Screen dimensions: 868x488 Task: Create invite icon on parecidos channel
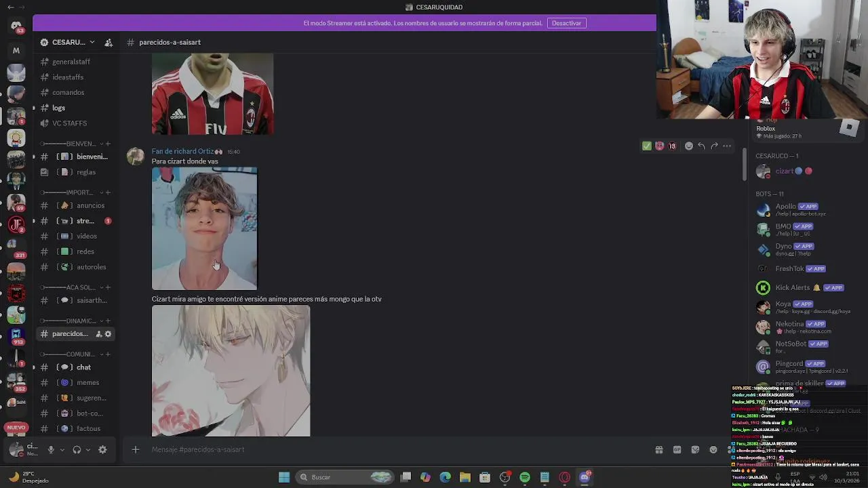pyautogui.click(x=98, y=333)
